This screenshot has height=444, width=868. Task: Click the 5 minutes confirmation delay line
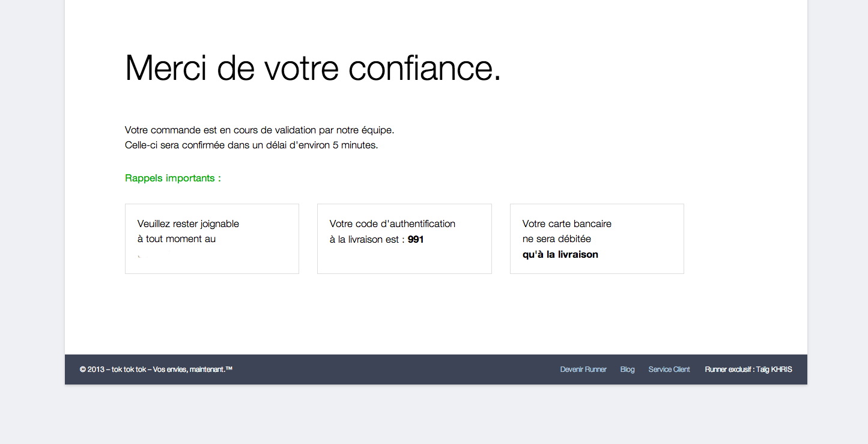[251, 145]
